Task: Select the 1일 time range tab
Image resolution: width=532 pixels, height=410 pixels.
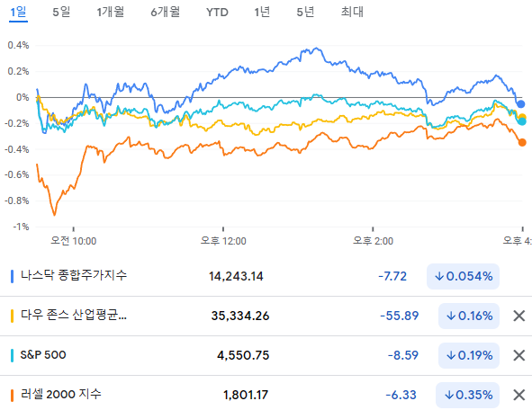Action: (x=18, y=13)
